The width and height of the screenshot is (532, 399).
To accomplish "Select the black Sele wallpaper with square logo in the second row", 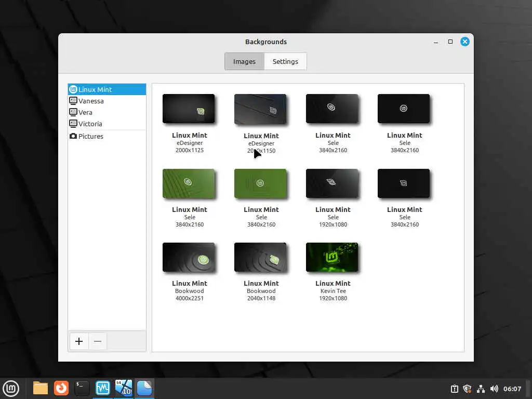I will (403, 183).
